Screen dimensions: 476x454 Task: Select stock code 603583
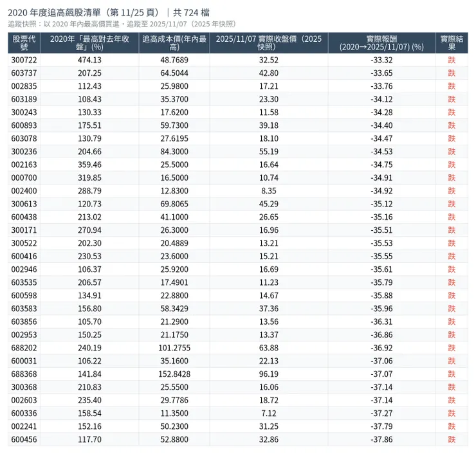click(24, 308)
